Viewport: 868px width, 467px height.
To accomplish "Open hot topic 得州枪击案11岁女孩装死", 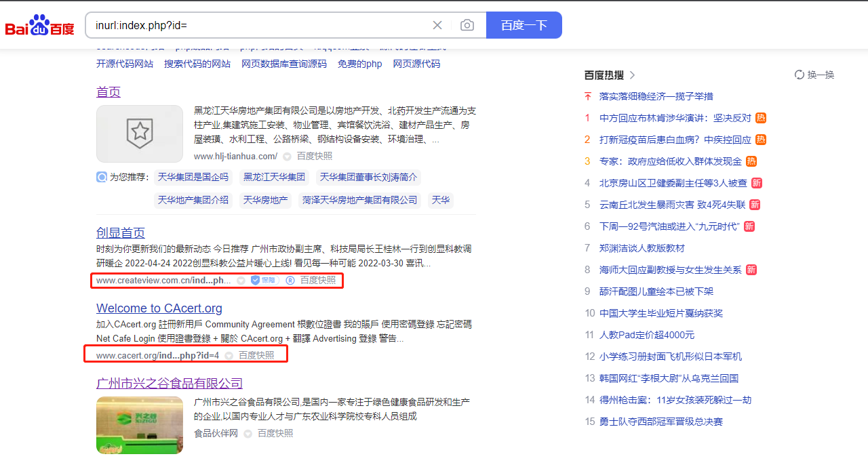I will click(x=675, y=400).
